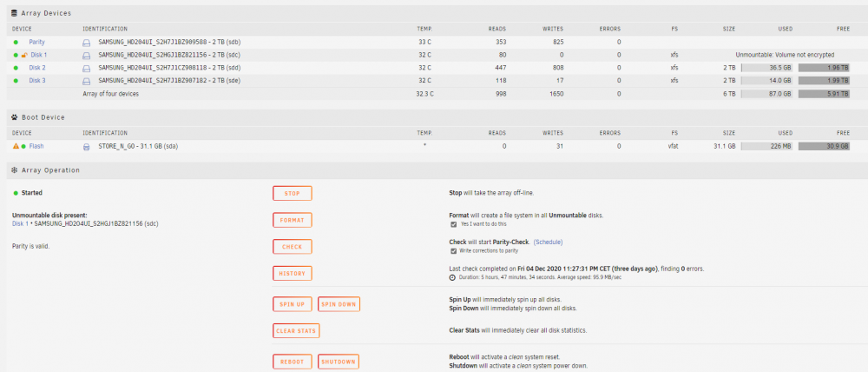This screenshot has height=372, width=868.
Task: Click the Array Devices IDENTIFICATION column header
Action: point(105,29)
